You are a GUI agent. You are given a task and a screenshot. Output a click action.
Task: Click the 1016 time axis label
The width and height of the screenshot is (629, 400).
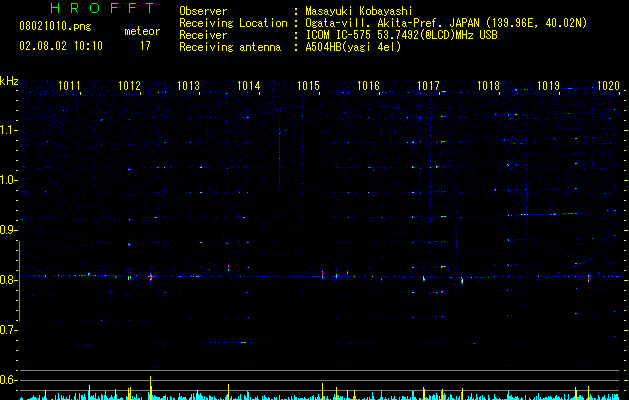[x=368, y=86]
